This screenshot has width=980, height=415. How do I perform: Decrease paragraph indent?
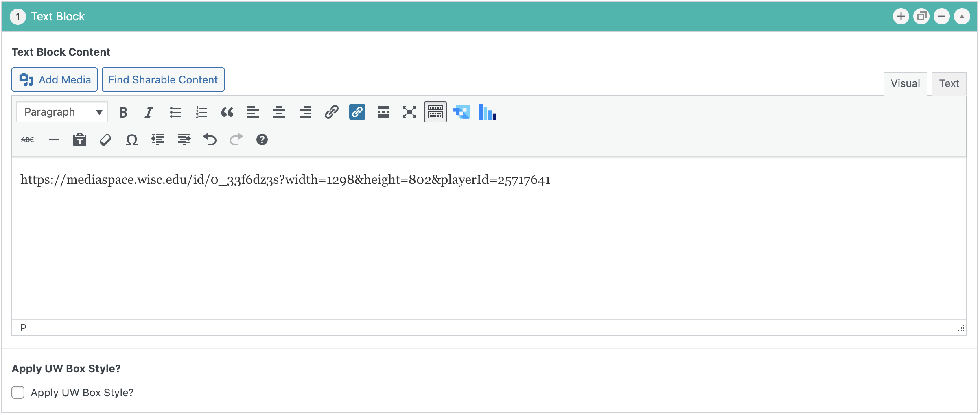pyautogui.click(x=157, y=140)
